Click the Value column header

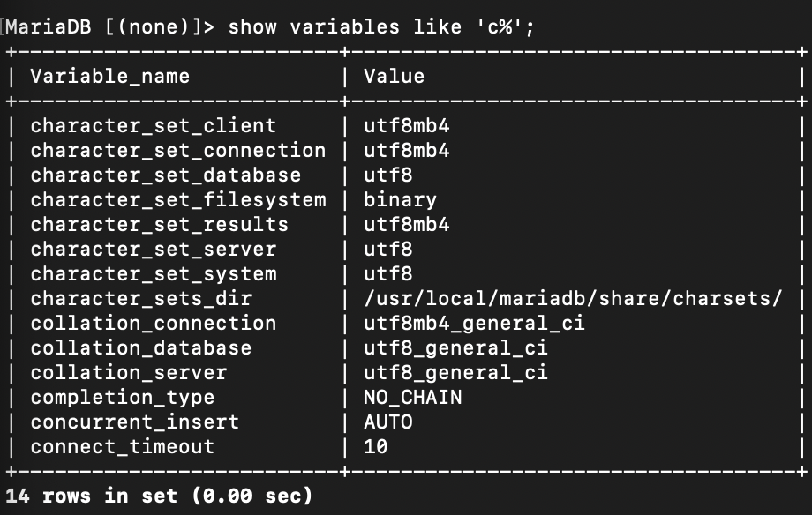pos(394,77)
